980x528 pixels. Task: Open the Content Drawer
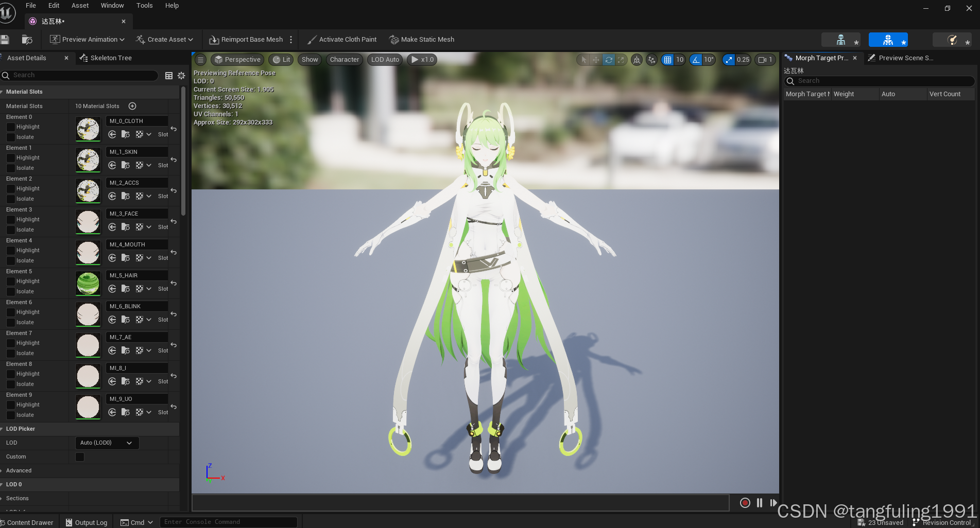(28, 522)
